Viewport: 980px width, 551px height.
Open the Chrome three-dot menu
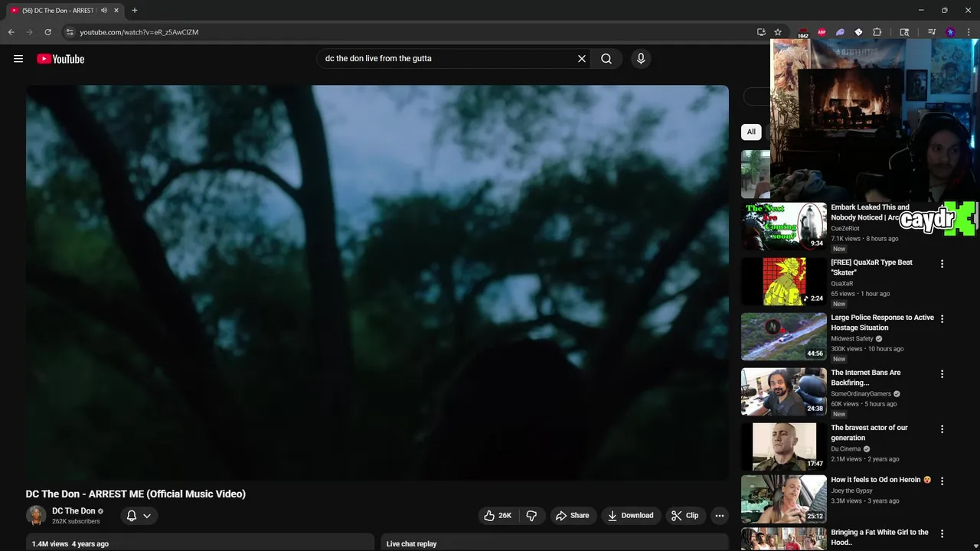(x=969, y=32)
